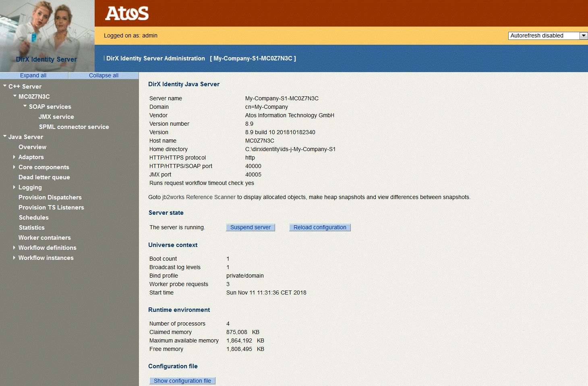This screenshot has height=386, width=588.
Task: Select SPML connector service
Action: coord(74,127)
